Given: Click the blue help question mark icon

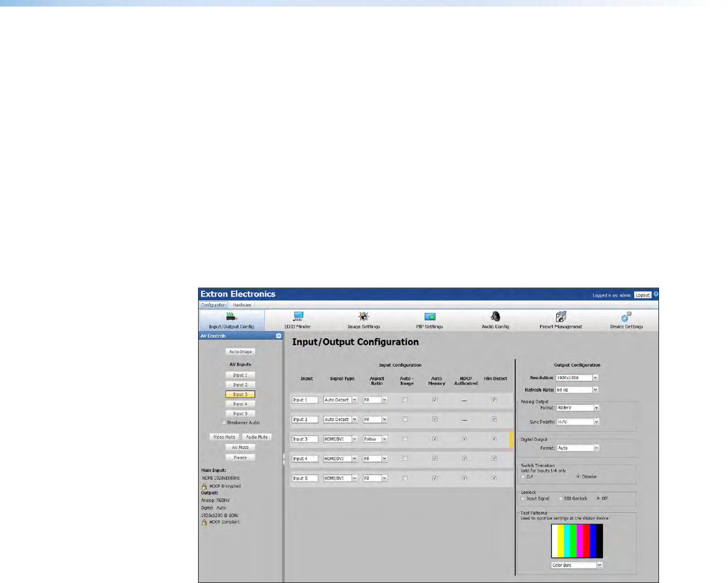Looking at the screenshot, I should (x=656, y=294).
